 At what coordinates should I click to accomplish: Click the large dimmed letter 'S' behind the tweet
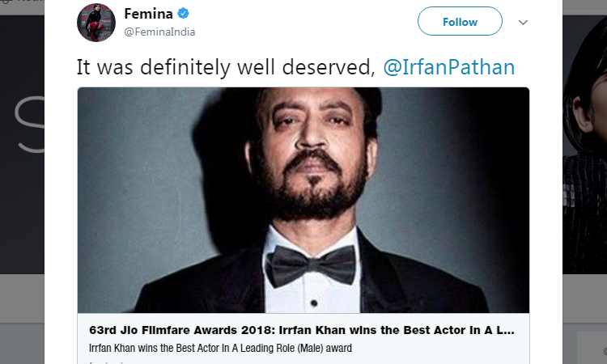[28, 121]
